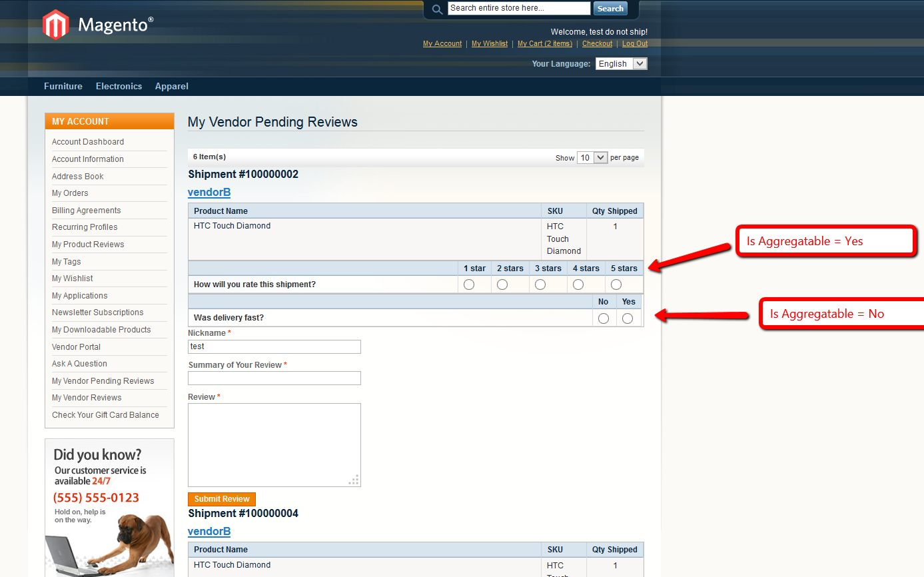
Task: Click the Summary of Your Review field
Action: tap(274, 378)
